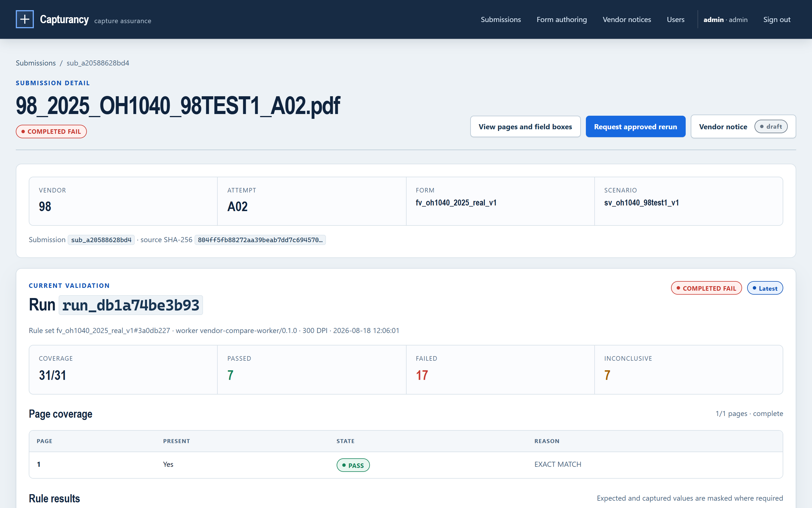812x508 pixels.
Task: Click the PASS state pill for page 1
Action: tap(353, 465)
